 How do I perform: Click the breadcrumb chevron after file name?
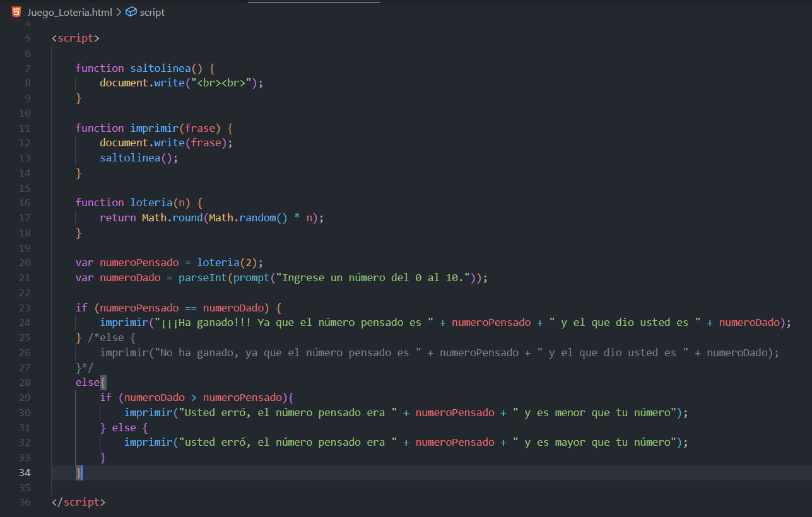[119, 12]
